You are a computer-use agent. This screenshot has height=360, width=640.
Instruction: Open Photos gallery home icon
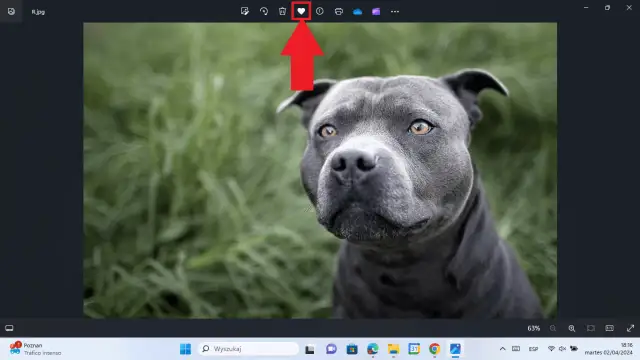point(11,11)
